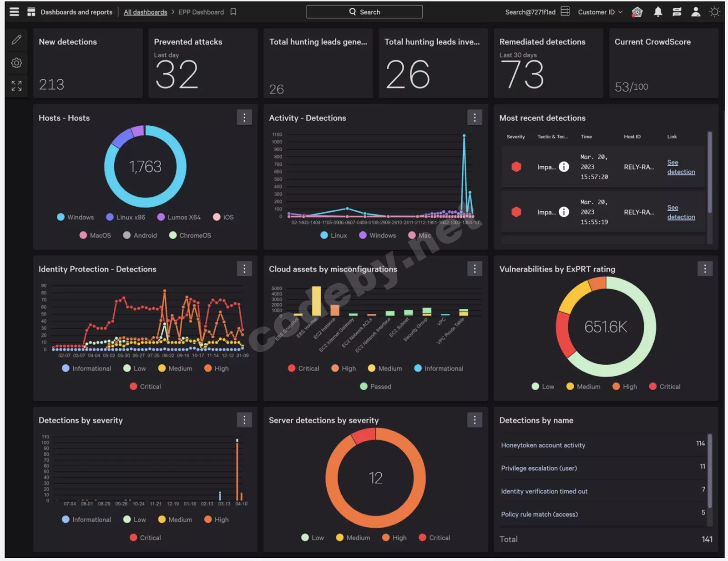Screen dimensions: 728x561
Task: Open the notifications bell
Action: click(658, 12)
